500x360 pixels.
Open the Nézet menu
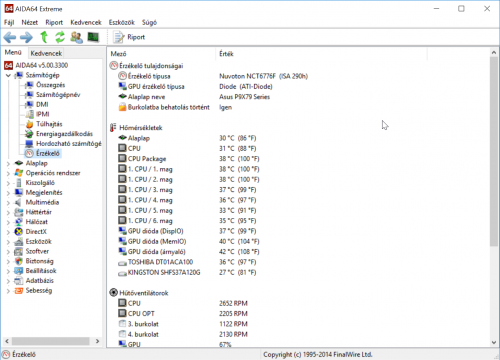[30, 22]
